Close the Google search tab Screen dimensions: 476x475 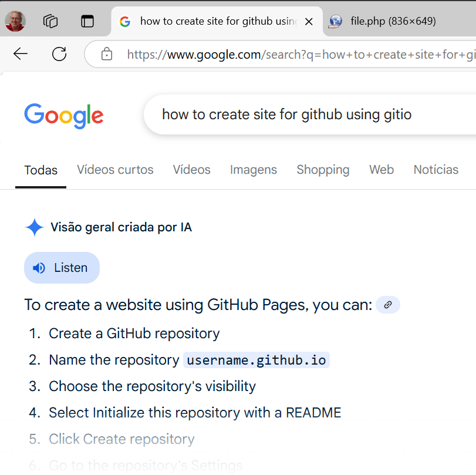coord(309,22)
